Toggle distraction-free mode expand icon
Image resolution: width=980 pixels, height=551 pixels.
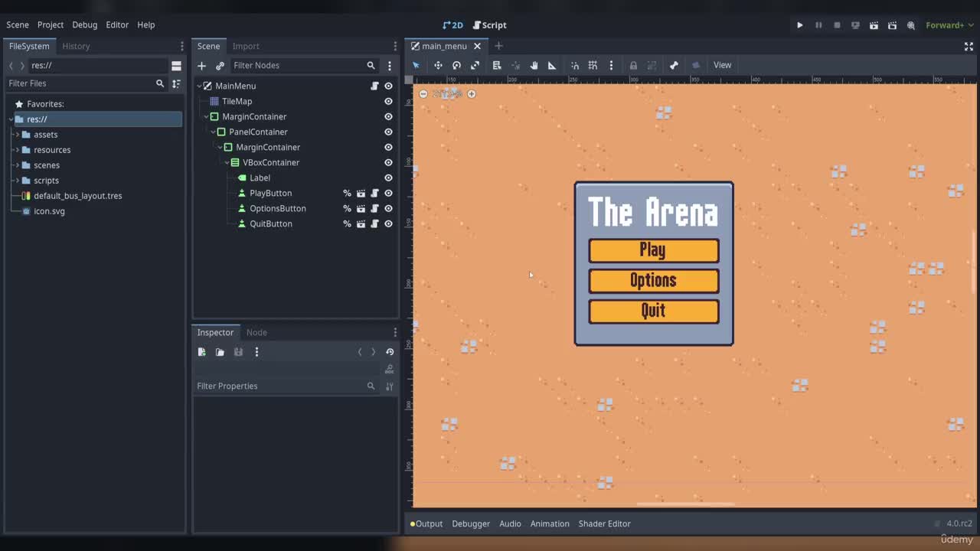pyautogui.click(x=969, y=47)
